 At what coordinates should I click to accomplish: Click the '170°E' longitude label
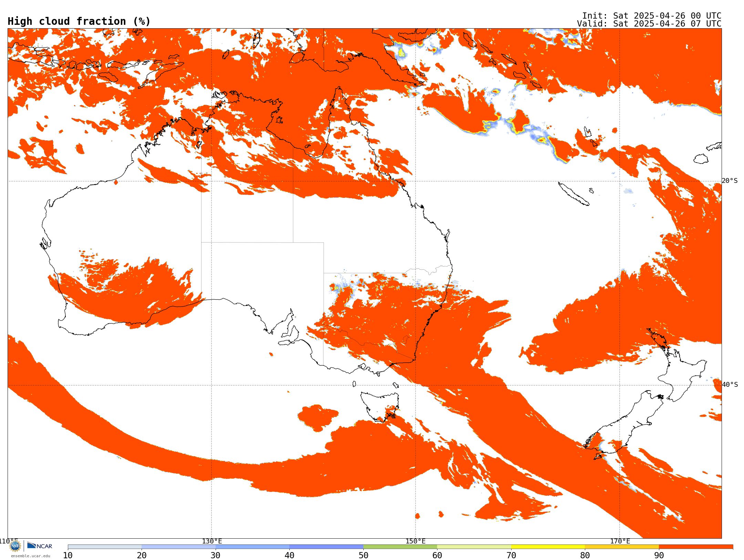coord(620,541)
